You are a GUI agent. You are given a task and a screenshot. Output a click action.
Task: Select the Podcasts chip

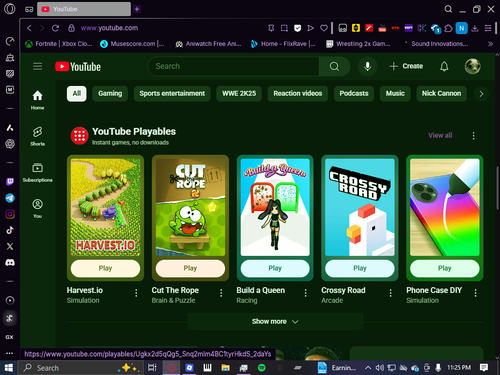pos(354,93)
